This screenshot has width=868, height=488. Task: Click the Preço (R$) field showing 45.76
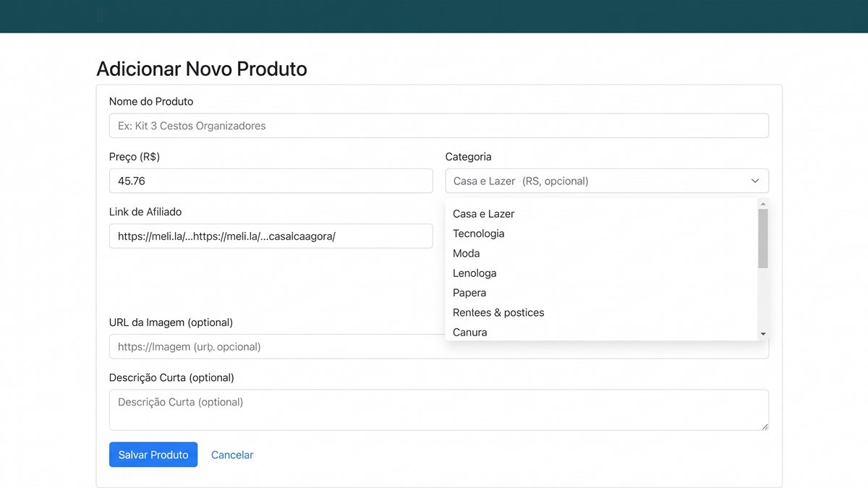coord(271,181)
